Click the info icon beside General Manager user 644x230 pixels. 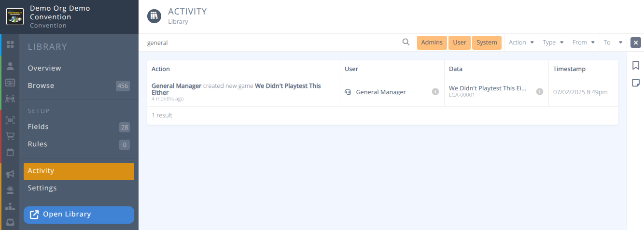[435, 91]
